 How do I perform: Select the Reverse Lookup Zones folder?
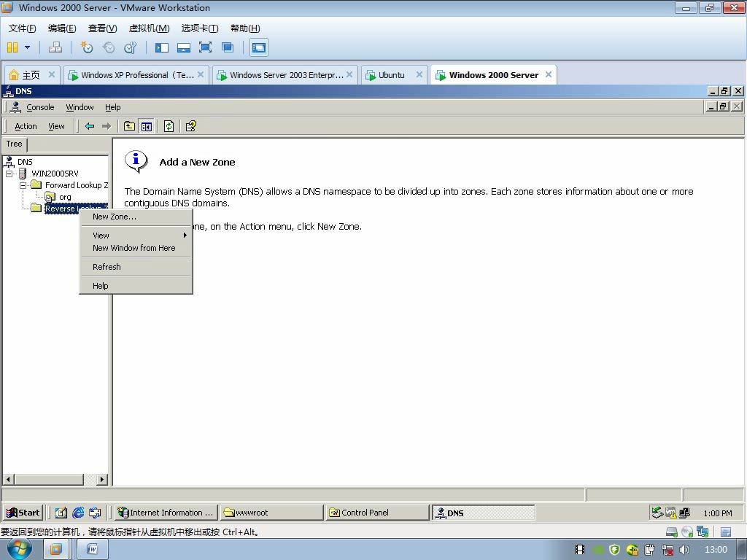coord(61,209)
